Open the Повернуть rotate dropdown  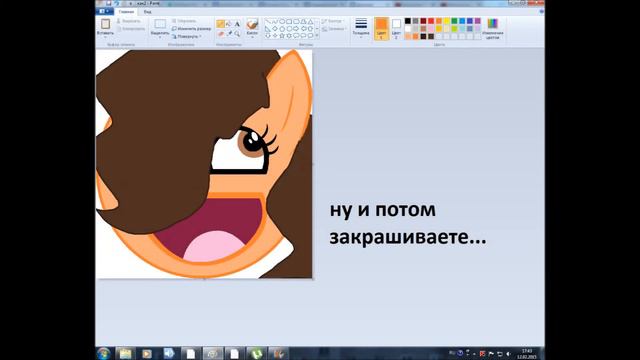tap(188, 36)
